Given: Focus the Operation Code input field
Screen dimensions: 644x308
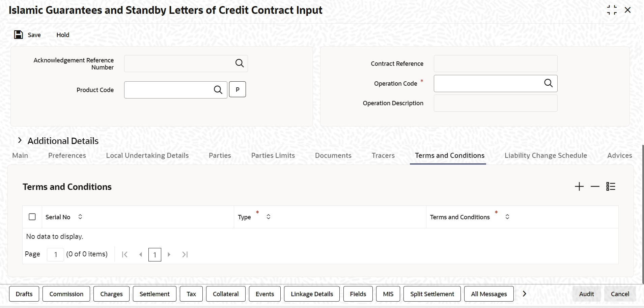Looking at the screenshot, I should [x=488, y=83].
